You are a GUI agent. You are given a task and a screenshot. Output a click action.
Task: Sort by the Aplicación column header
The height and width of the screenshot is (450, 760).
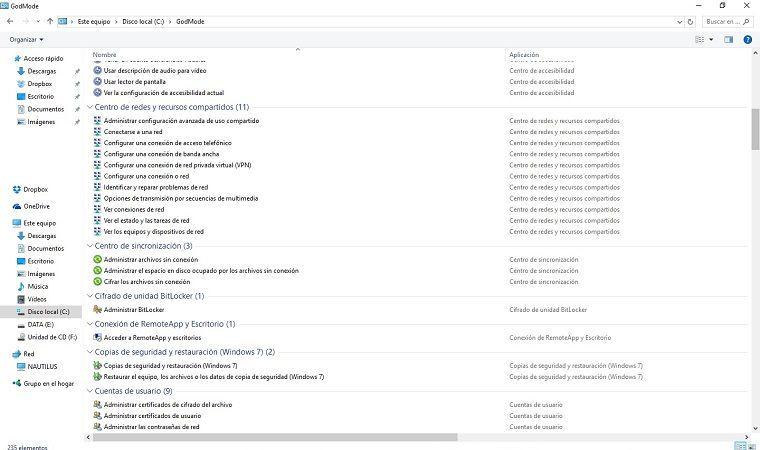click(524, 54)
